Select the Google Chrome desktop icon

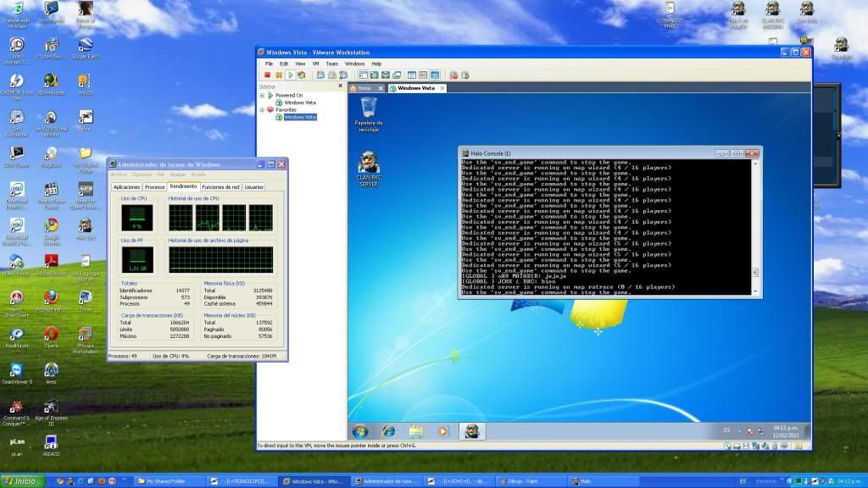point(52,231)
